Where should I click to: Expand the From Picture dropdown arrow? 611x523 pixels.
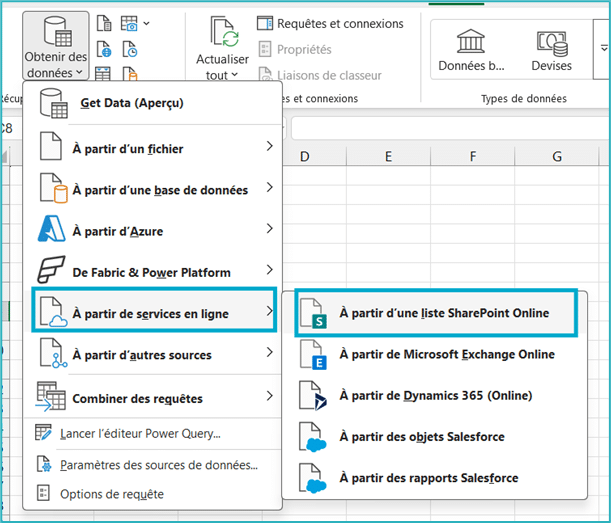(x=147, y=23)
